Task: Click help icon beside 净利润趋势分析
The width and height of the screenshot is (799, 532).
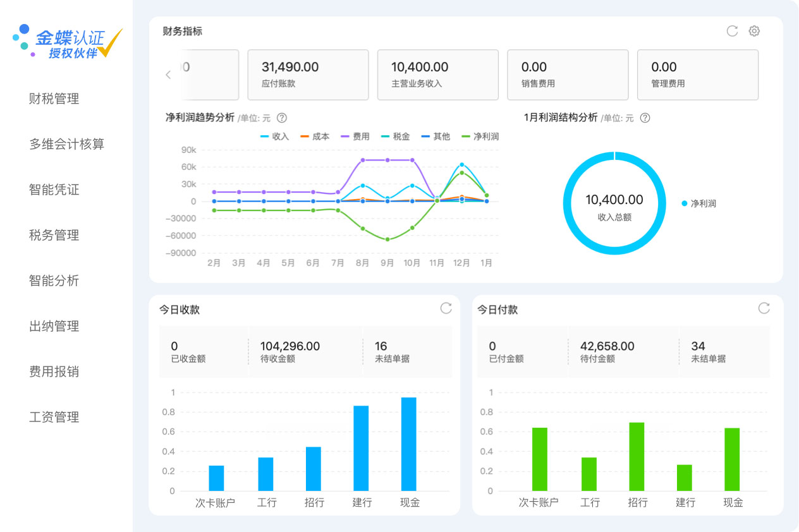Action: [283, 118]
